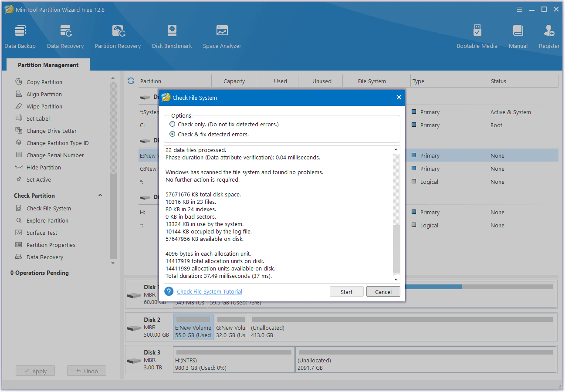Select Align Partition in sidebar
565x392 pixels.
pyautogui.click(x=44, y=94)
